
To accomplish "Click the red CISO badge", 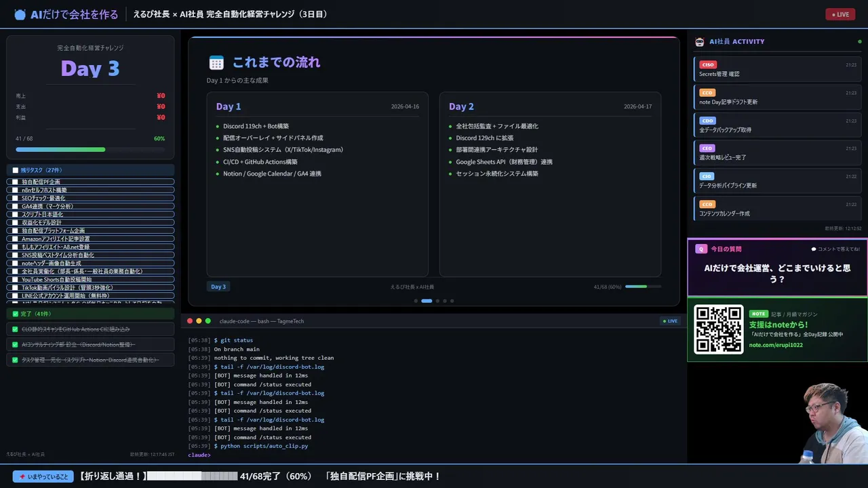I will (x=707, y=65).
